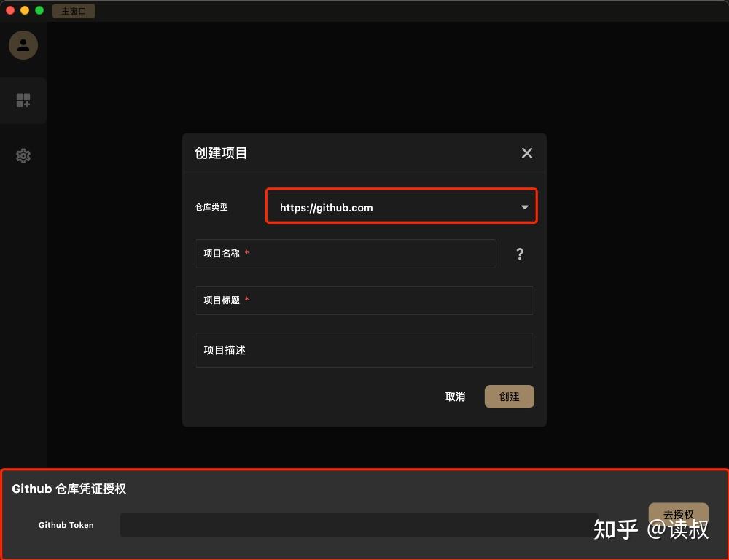Click the red macOS close button
Viewport: 729px width, 560px height.
[10, 10]
